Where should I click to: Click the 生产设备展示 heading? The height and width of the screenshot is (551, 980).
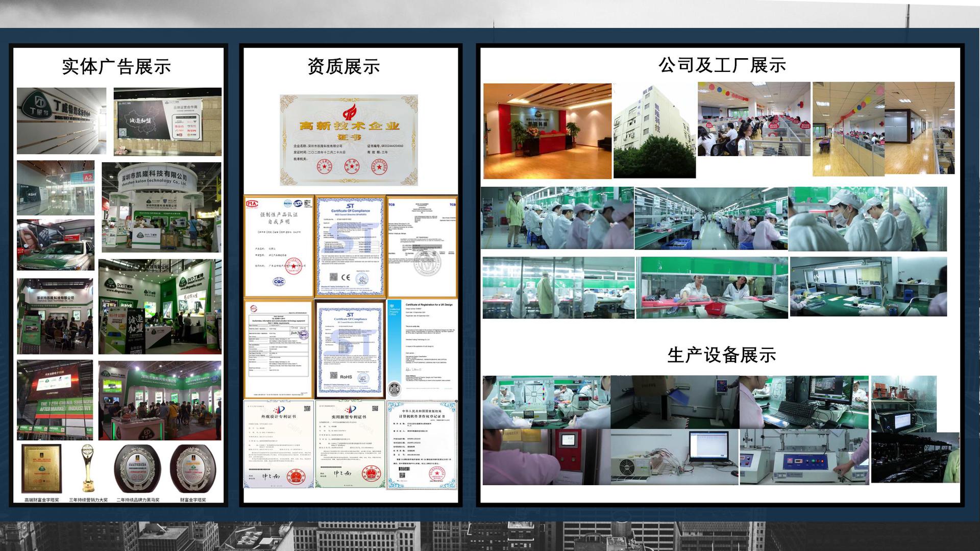[721, 355]
